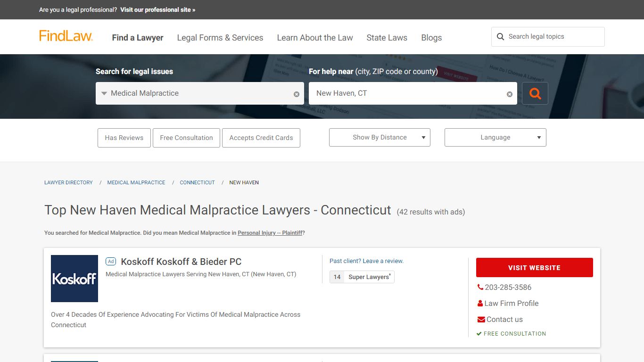The height and width of the screenshot is (362, 644).
Task: Open the FindLaw home logo
Action: [x=66, y=36]
